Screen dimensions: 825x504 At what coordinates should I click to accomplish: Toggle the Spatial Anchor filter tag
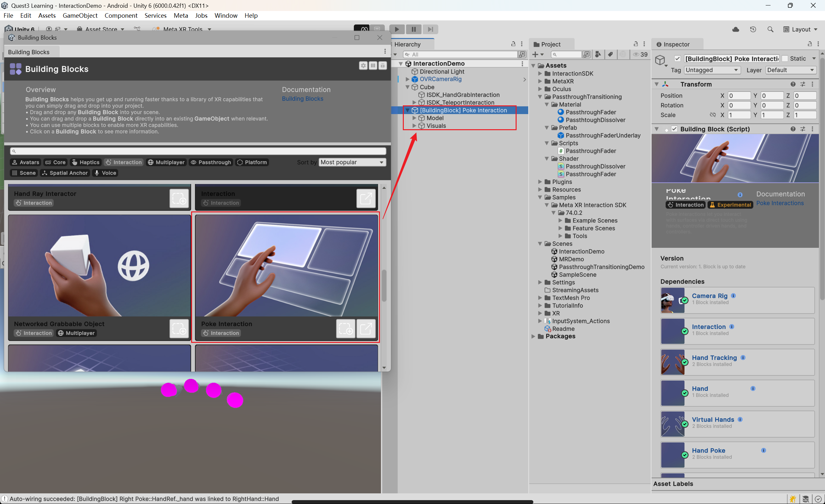pyautogui.click(x=65, y=173)
